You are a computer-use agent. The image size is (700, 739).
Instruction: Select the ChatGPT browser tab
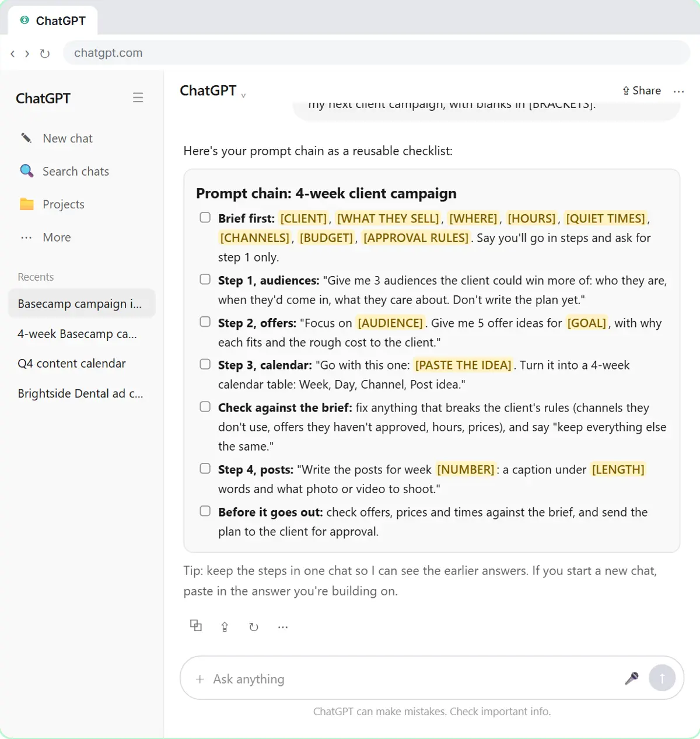pyautogui.click(x=52, y=21)
